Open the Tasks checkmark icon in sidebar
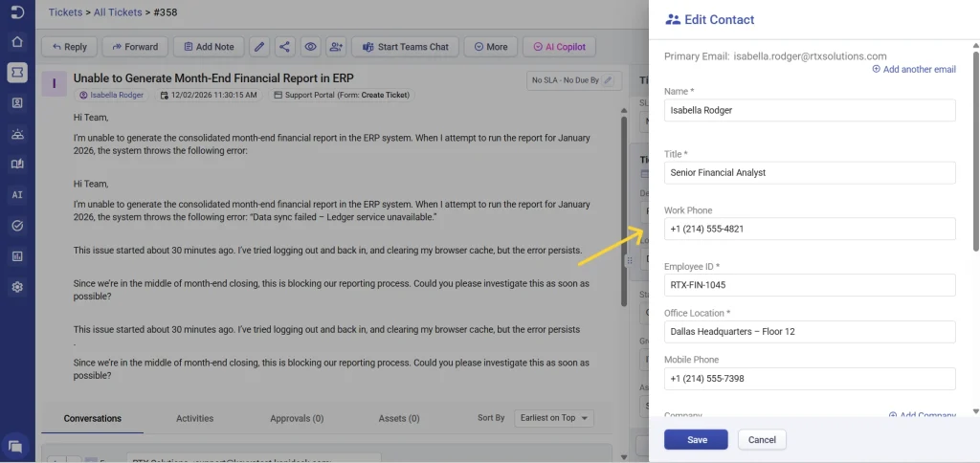 coord(17,226)
